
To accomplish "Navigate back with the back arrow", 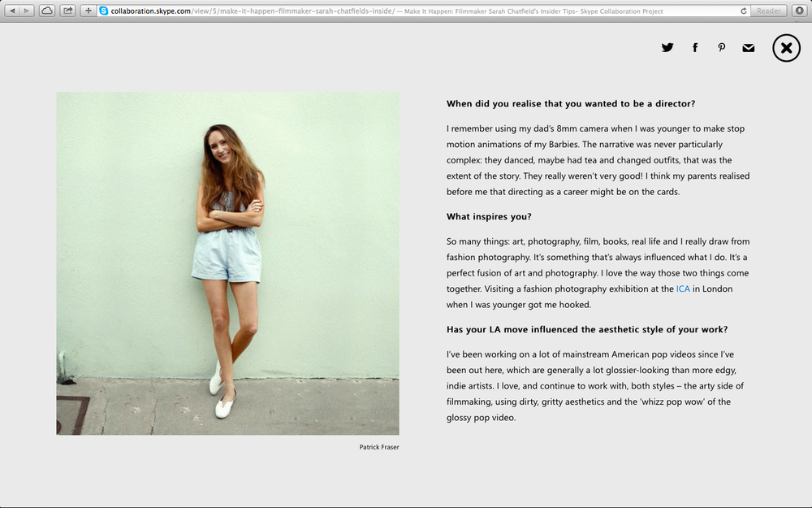I will click(11, 11).
